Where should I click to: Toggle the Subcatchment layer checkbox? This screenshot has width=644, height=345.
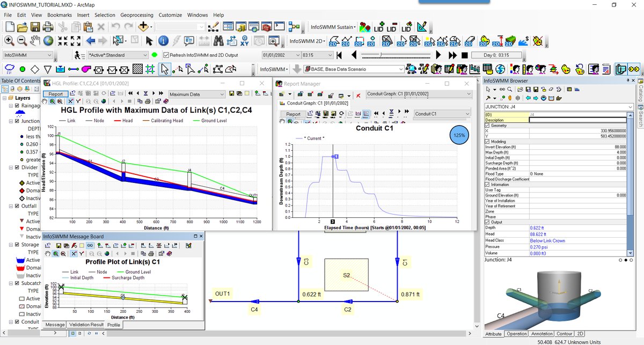tap(18, 283)
